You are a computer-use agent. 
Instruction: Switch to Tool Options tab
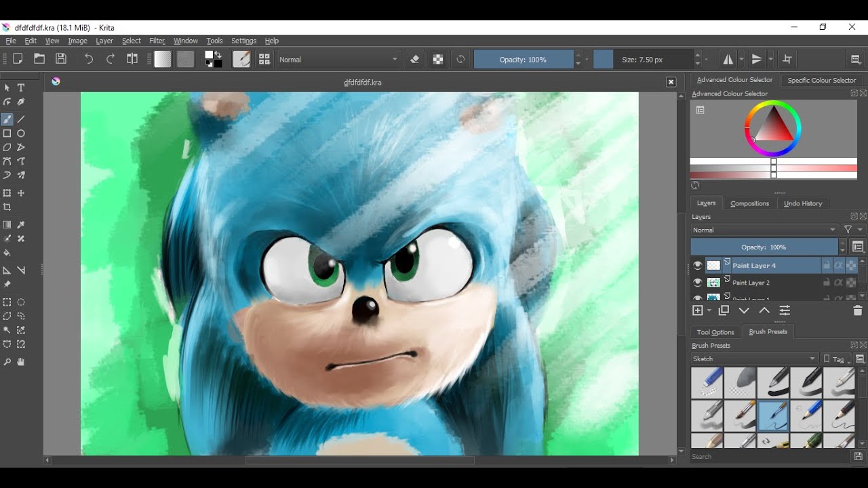[715, 332]
